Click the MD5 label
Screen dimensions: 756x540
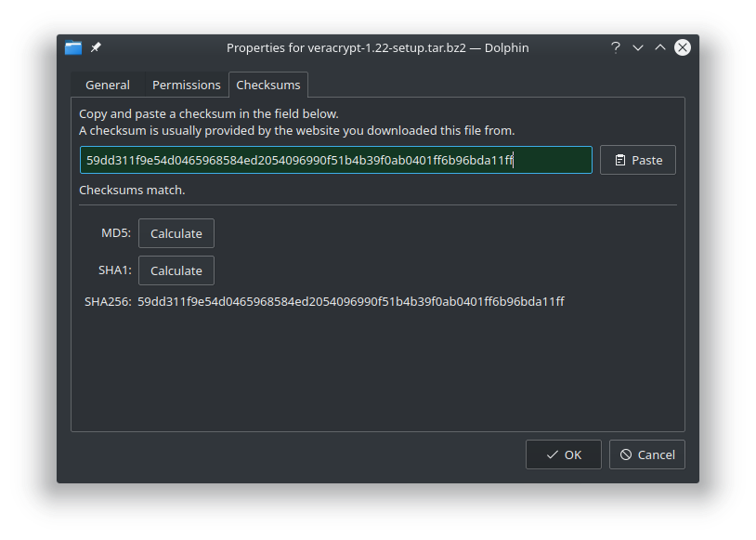(115, 233)
